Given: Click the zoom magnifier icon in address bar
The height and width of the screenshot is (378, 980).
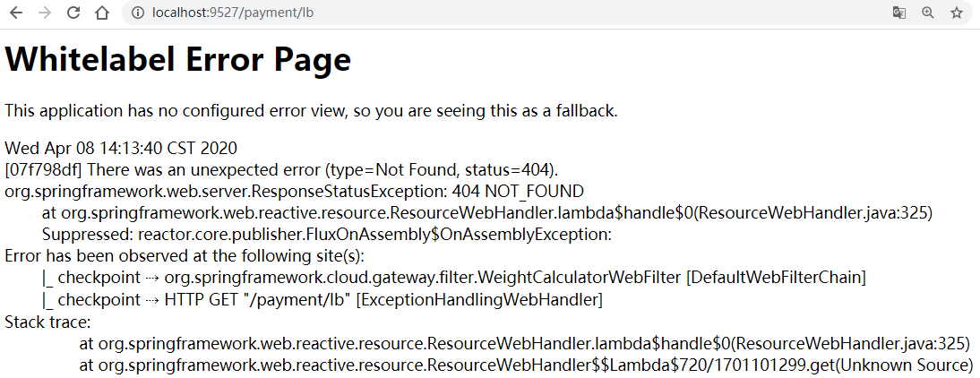Looking at the screenshot, I should coord(928,13).
